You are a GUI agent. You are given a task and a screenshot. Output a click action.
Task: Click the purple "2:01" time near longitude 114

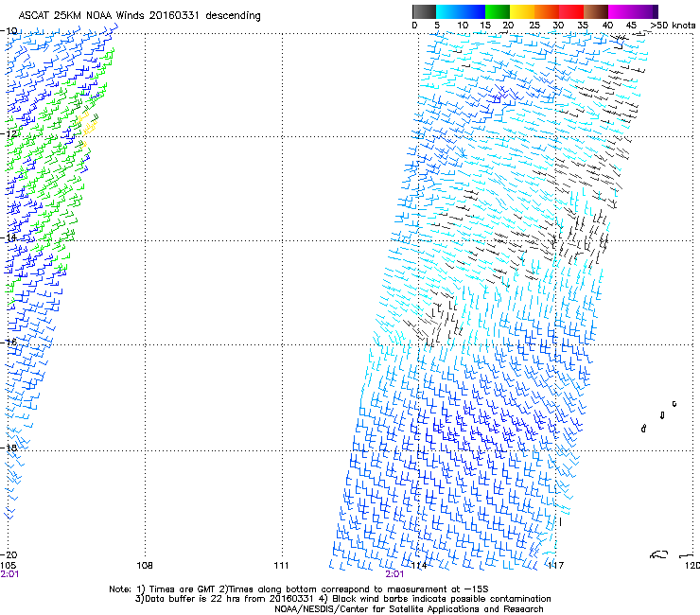pos(394,574)
